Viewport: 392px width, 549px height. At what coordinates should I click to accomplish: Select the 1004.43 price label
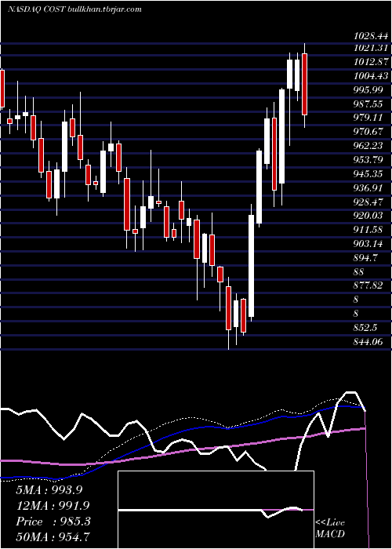(x=372, y=75)
